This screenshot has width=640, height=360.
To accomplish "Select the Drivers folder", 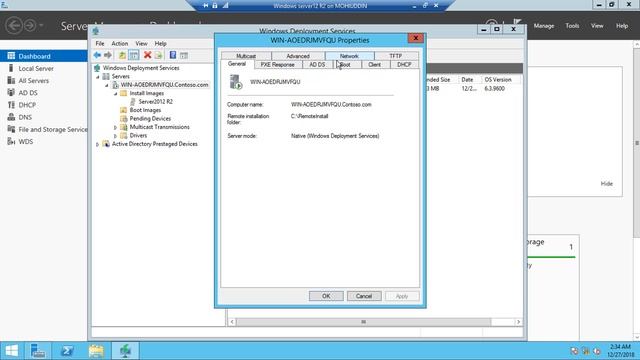I will [x=138, y=136].
